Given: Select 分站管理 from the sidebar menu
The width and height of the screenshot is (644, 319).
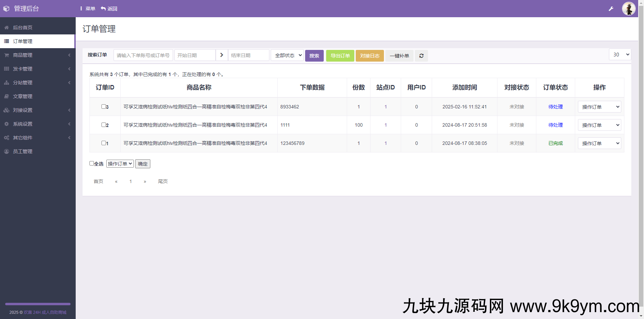Looking at the screenshot, I should click(x=22, y=82).
